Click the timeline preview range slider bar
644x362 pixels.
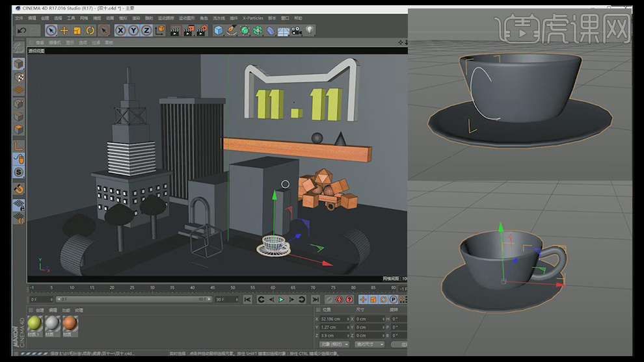[x=134, y=299]
